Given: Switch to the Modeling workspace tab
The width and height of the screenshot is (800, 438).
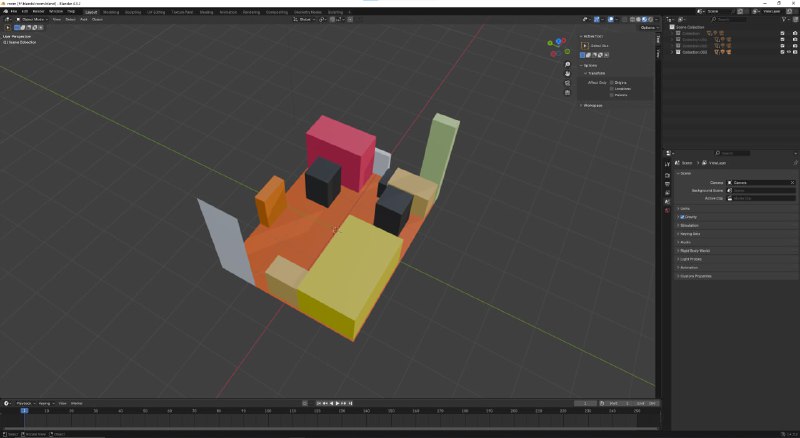Looking at the screenshot, I should click(x=110, y=12).
